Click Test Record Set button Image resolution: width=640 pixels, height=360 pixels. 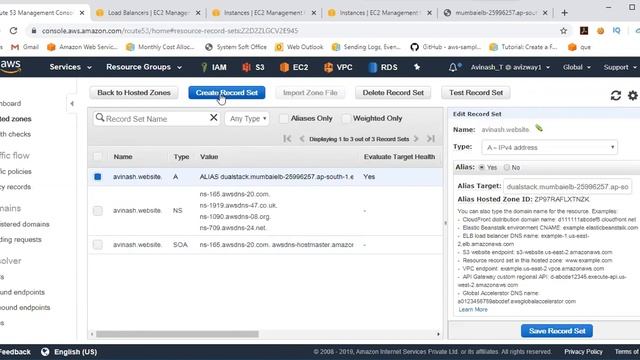[476, 93]
